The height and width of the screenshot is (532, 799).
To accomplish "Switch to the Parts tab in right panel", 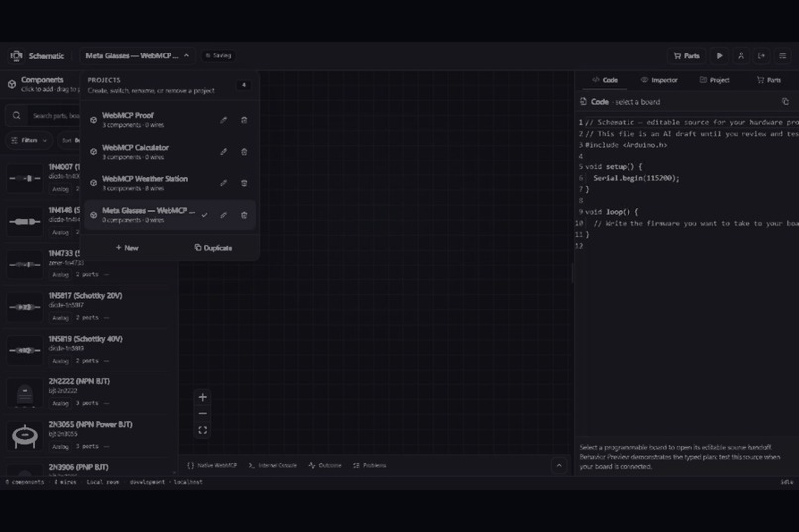I will pyautogui.click(x=769, y=80).
